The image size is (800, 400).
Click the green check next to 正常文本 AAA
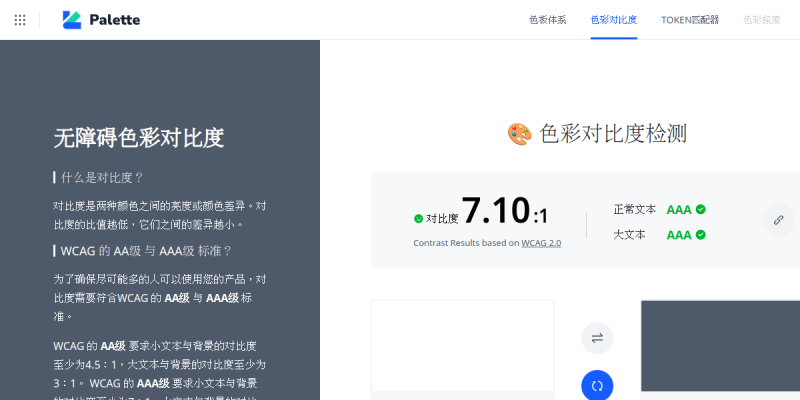pyautogui.click(x=701, y=209)
